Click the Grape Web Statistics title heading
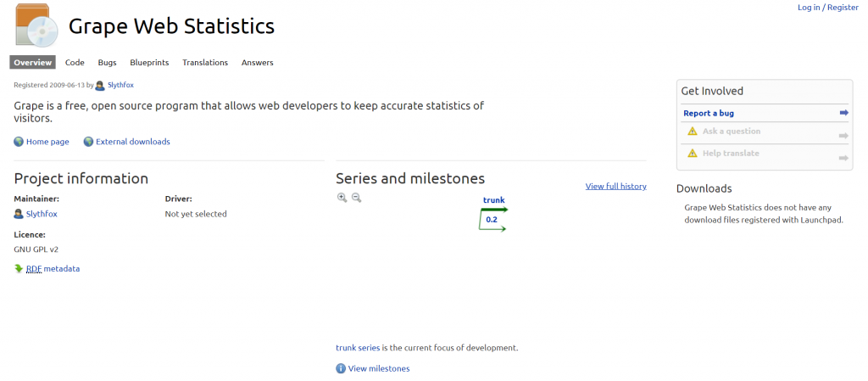The width and height of the screenshot is (868, 381). tap(171, 26)
